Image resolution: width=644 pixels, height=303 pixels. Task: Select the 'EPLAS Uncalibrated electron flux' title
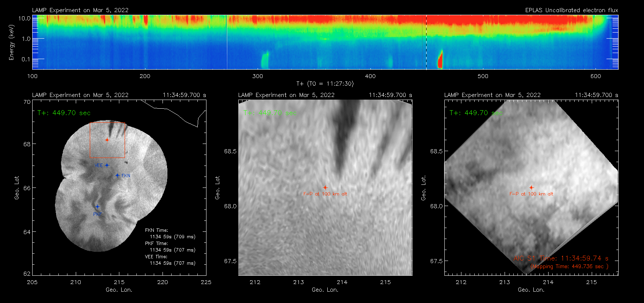pyautogui.click(x=572, y=10)
